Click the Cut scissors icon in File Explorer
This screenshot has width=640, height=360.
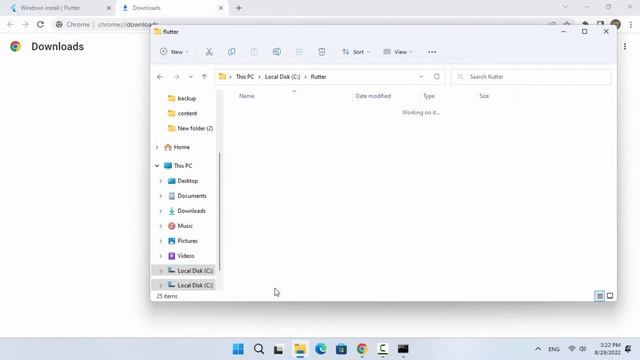(209, 52)
